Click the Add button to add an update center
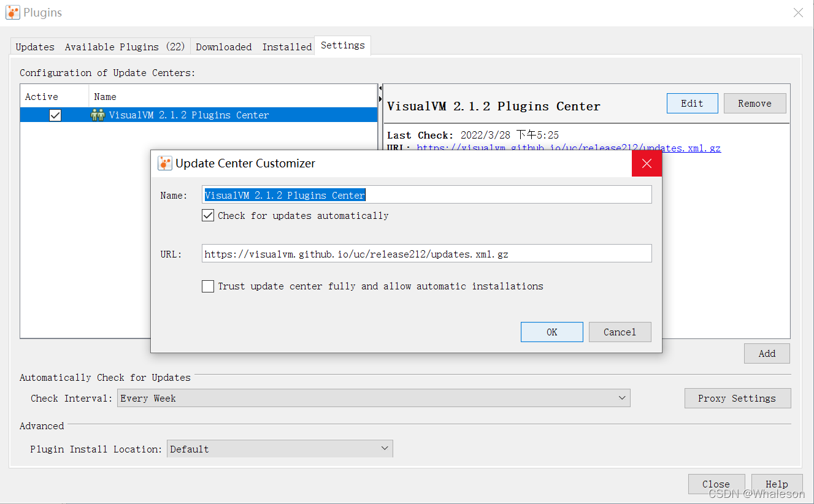Viewport: 814px width, 504px height. point(767,353)
